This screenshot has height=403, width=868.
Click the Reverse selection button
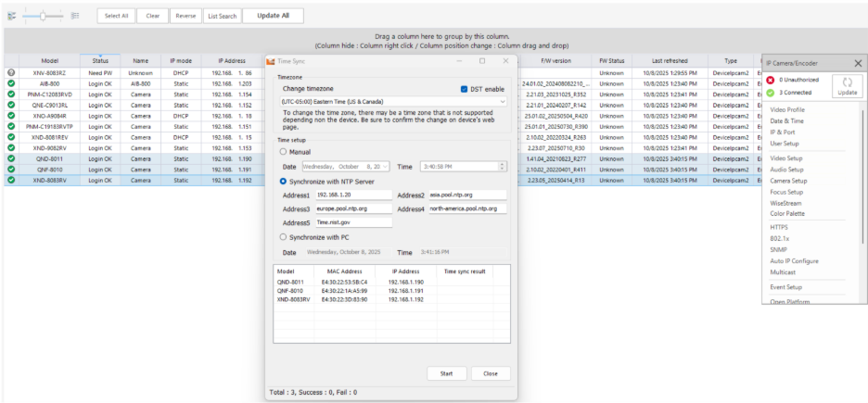point(185,16)
